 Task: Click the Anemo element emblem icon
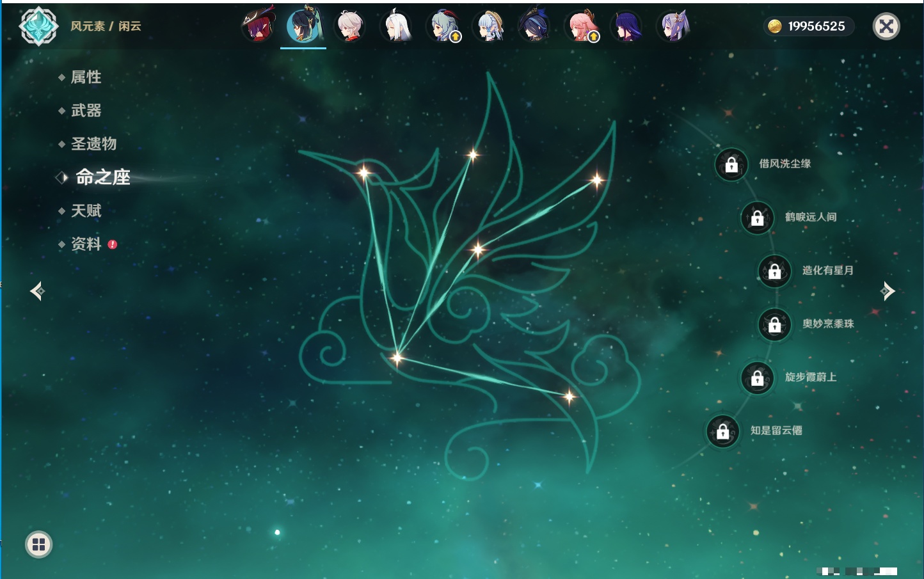38,26
